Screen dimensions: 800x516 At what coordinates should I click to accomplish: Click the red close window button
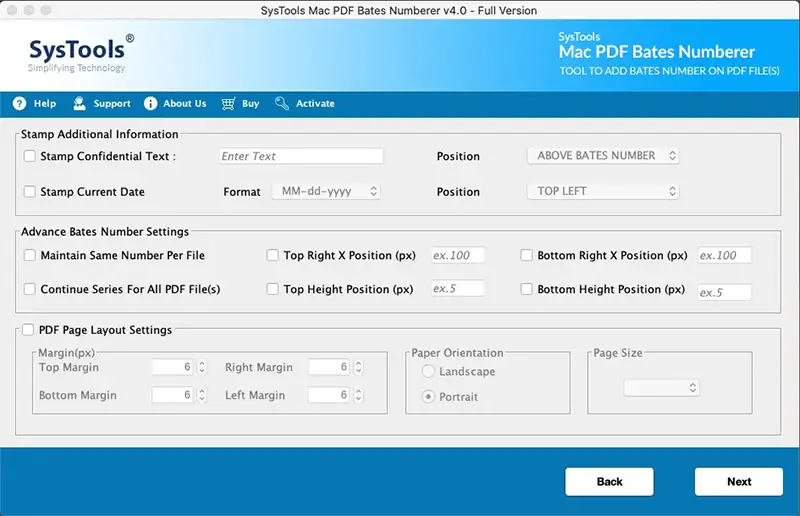pos(12,10)
